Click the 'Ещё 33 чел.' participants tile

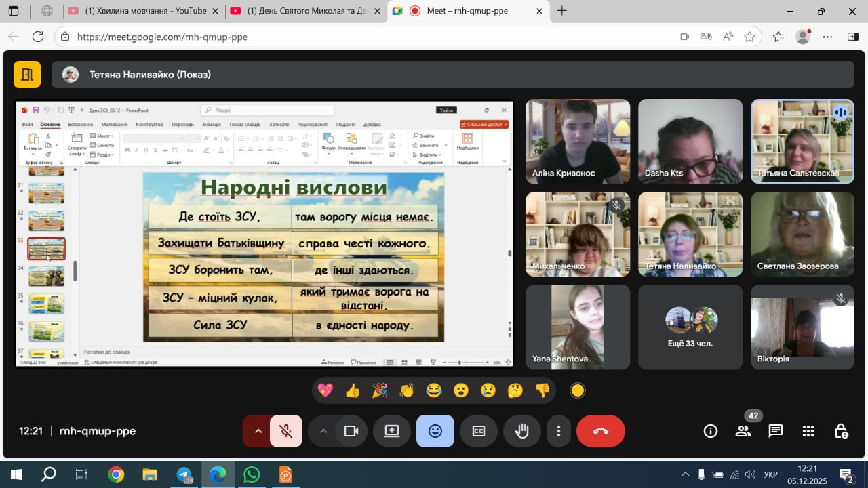(x=690, y=327)
